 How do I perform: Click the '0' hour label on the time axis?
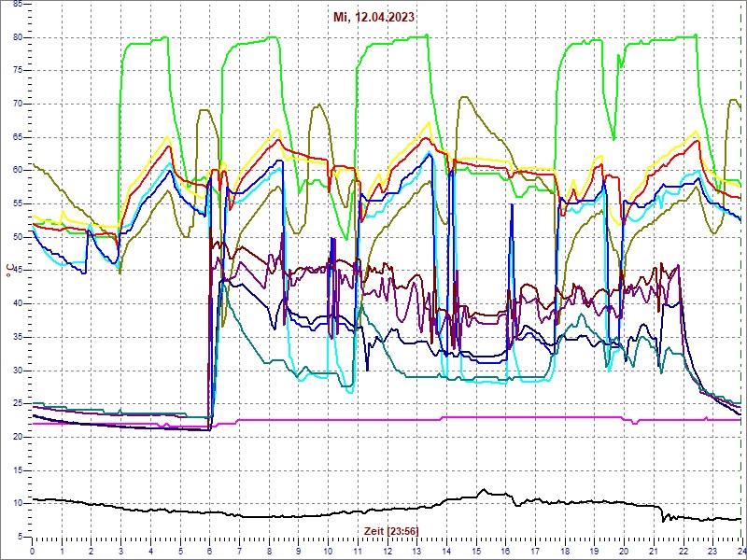tap(33, 550)
